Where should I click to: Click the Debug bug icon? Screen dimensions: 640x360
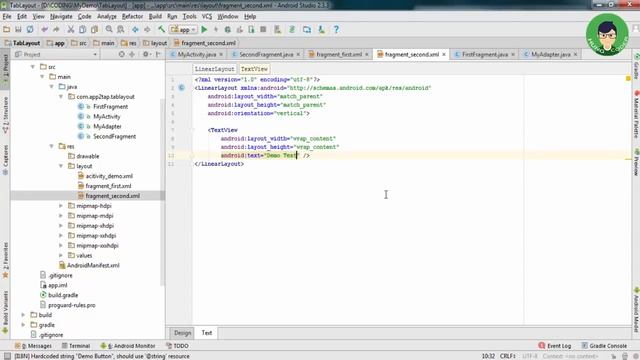point(228,29)
